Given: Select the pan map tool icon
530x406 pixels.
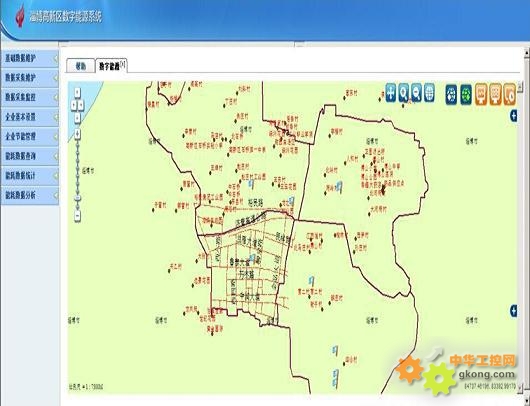Looking at the screenshot, I should [x=390, y=93].
